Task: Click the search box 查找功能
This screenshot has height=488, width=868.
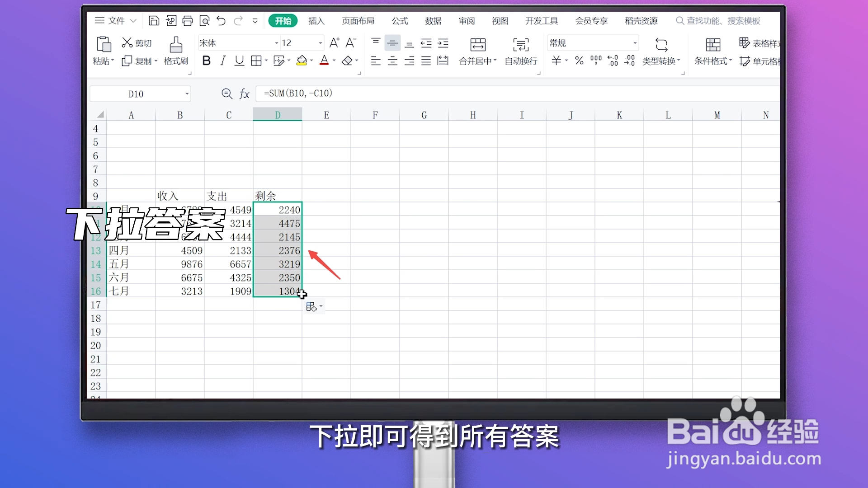Action: [x=718, y=21]
